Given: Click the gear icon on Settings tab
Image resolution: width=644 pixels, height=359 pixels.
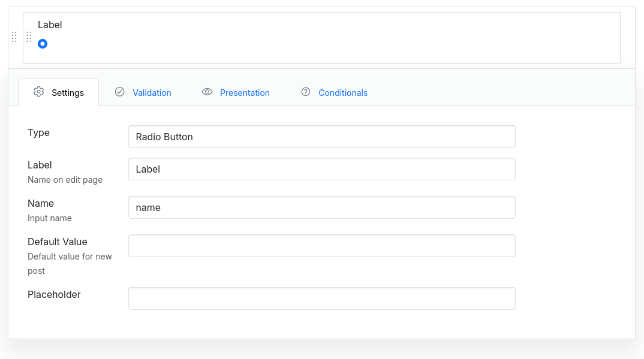Looking at the screenshot, I should point(39,92).
